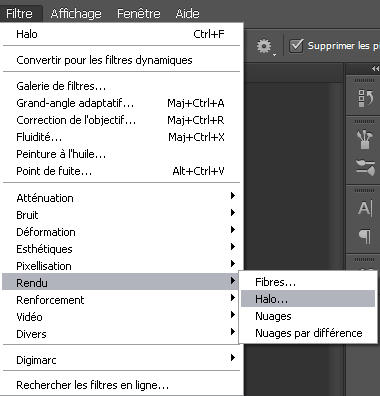Reapply last filter Halo Ctrl+F

pos(121,34)
